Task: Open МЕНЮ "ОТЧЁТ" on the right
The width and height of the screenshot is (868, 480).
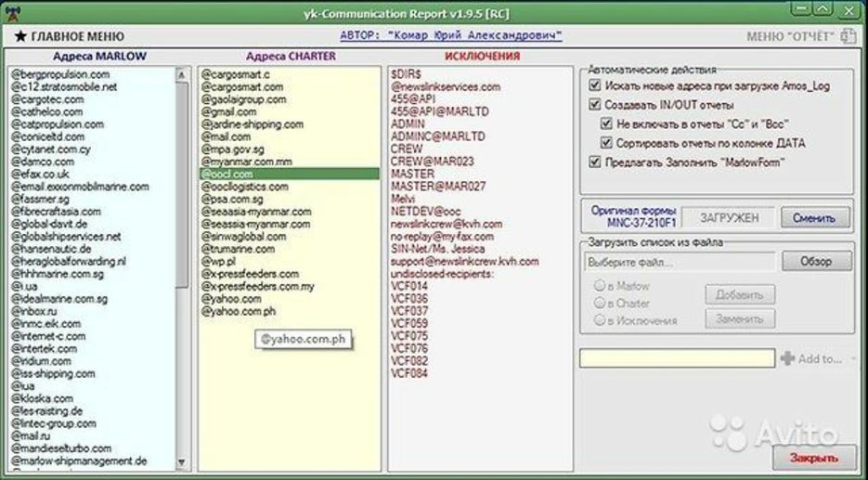Action: coord(790,36)
